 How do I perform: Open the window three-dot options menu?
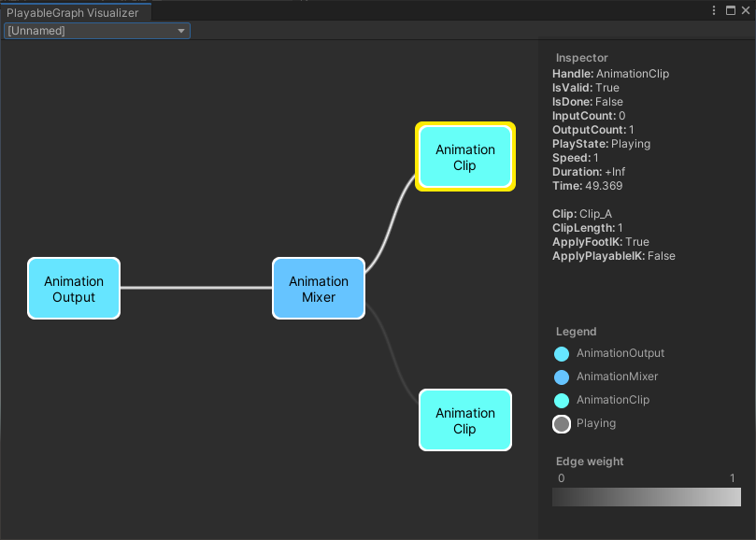coord(713,10)
